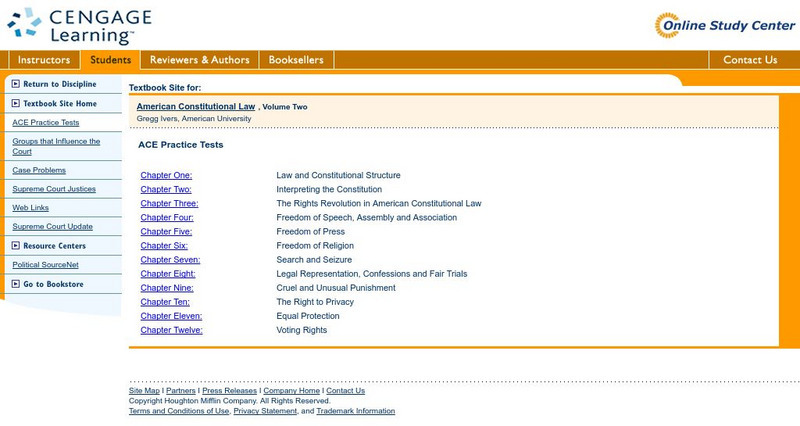Screen dimensions: 800x426
Task: Open Contact Us in the top navigation bar
Action: pyautogui.click(x=750, y=60)
